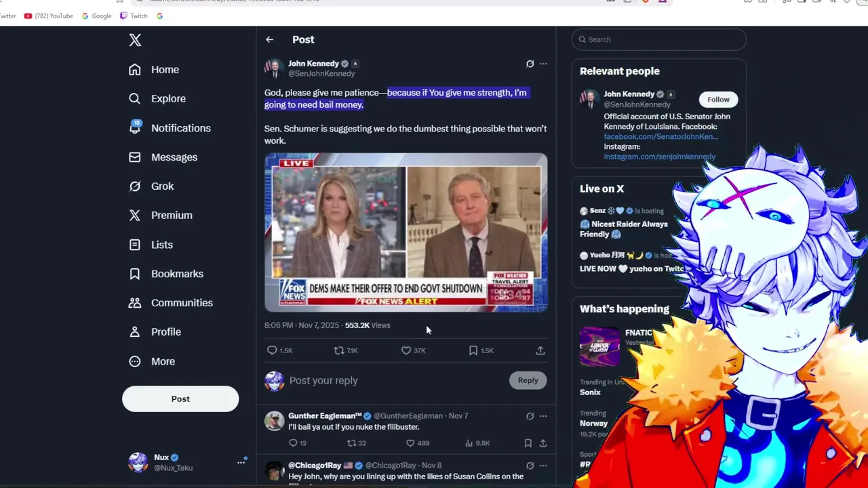Follow John Kennedy in Relevant people
This screenshot has width=868, height=488.
(x=718, y=100)
